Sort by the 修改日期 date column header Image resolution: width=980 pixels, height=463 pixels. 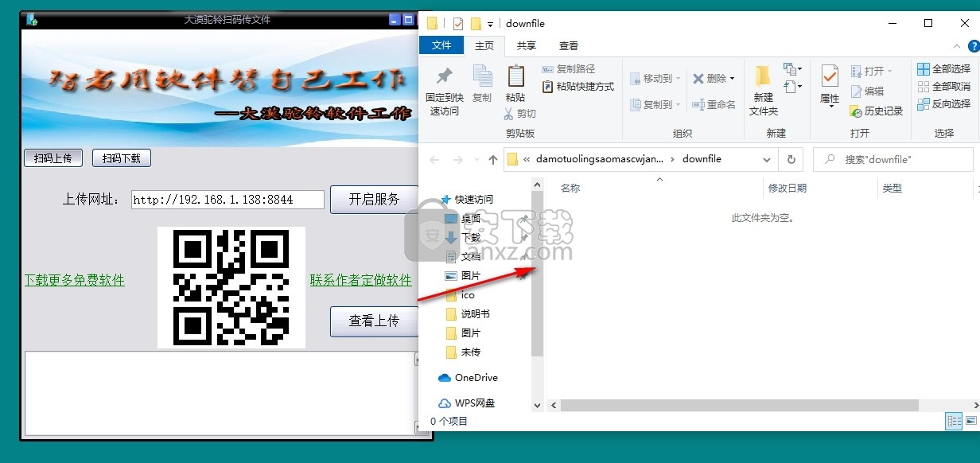point(787,189)
